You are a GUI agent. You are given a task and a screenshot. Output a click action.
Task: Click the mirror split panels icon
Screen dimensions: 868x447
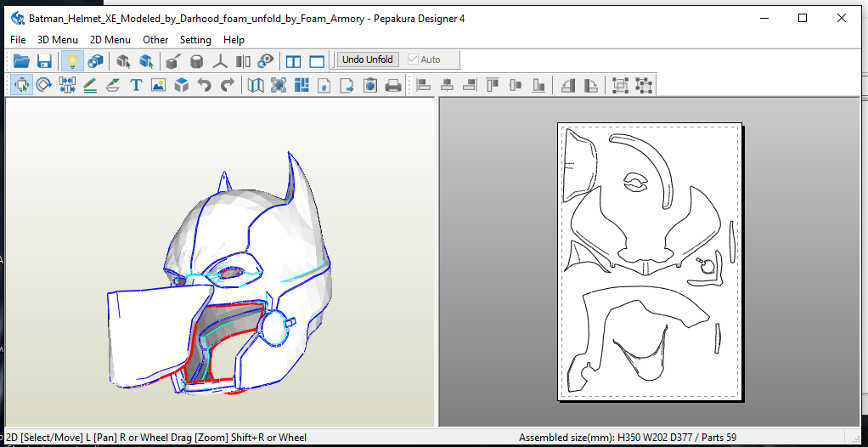(x=243, y=60)
